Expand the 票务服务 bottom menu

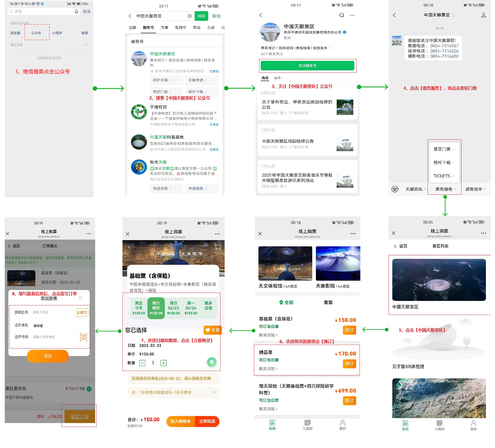pyautogui.click(x=445, y=189)
